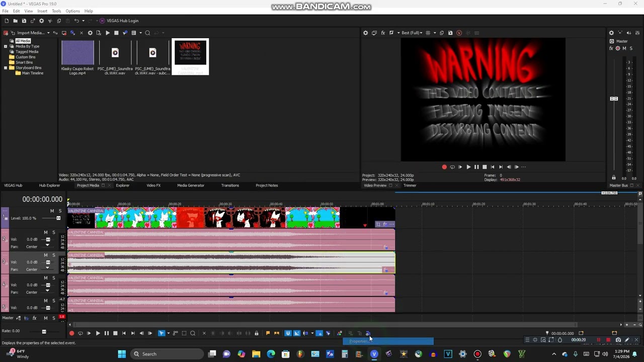Adjust the Master bus volume fader
This screenshot has height=362, width=644.
(x=614, y=99)
